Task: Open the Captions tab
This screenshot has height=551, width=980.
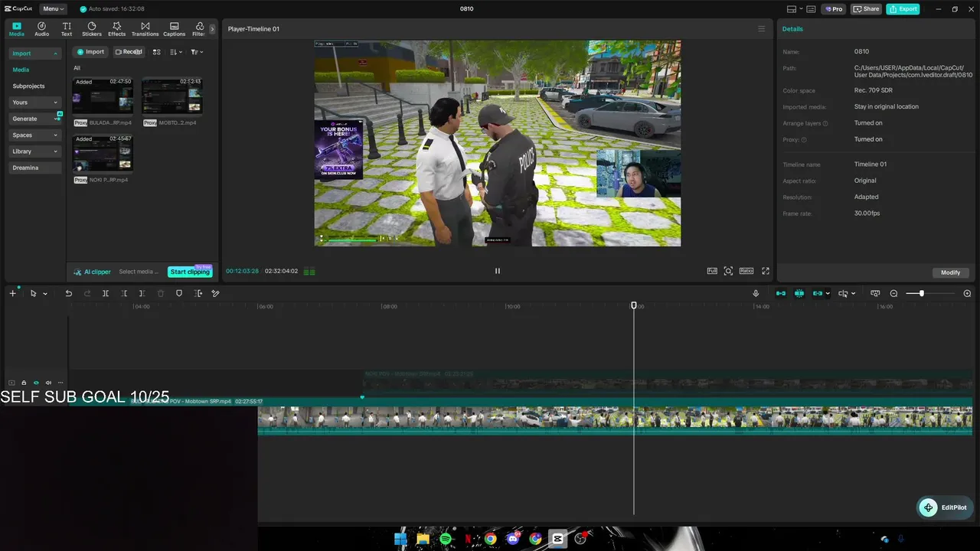Action: [174, 29]
